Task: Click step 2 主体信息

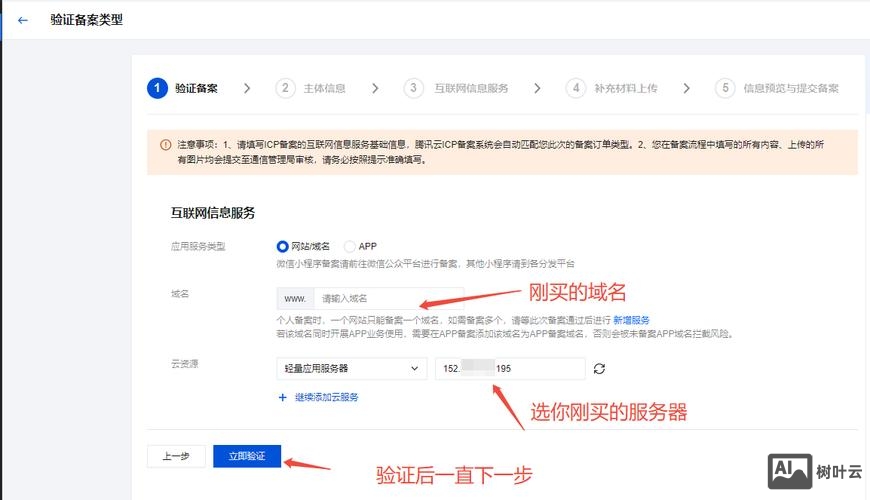Action: click(311, 88)
